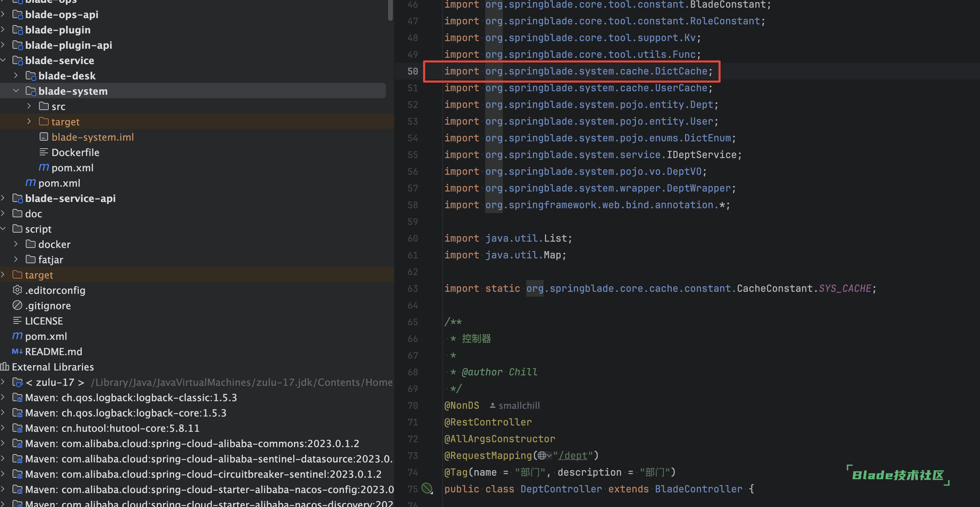980x507 pixels.
Task: Click the External Libraries icon
Action: 5,367
